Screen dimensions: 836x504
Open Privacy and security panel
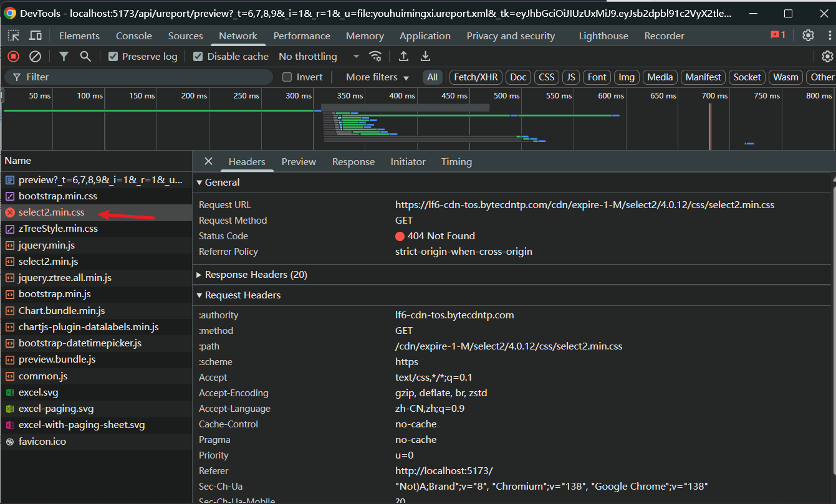pos(511,36)
